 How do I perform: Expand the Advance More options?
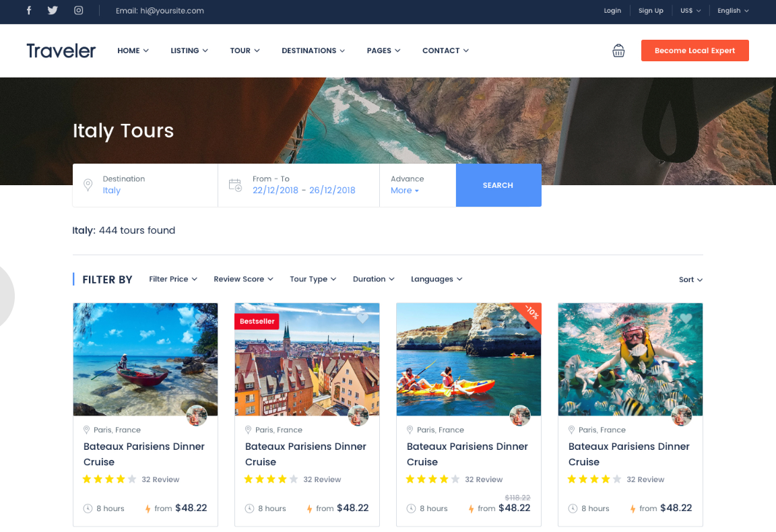[405, 191]
